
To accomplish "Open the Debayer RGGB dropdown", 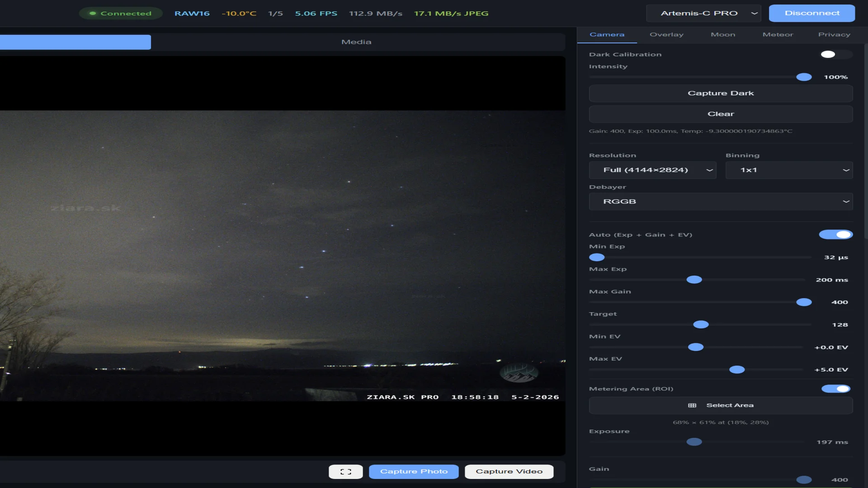I will (x=721, y=202).
